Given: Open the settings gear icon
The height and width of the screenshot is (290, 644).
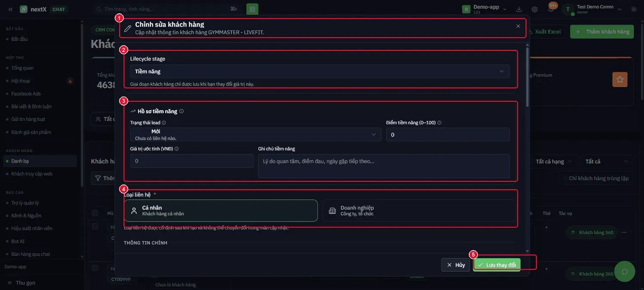Looking at the screenshot, I should click(535, 9).
